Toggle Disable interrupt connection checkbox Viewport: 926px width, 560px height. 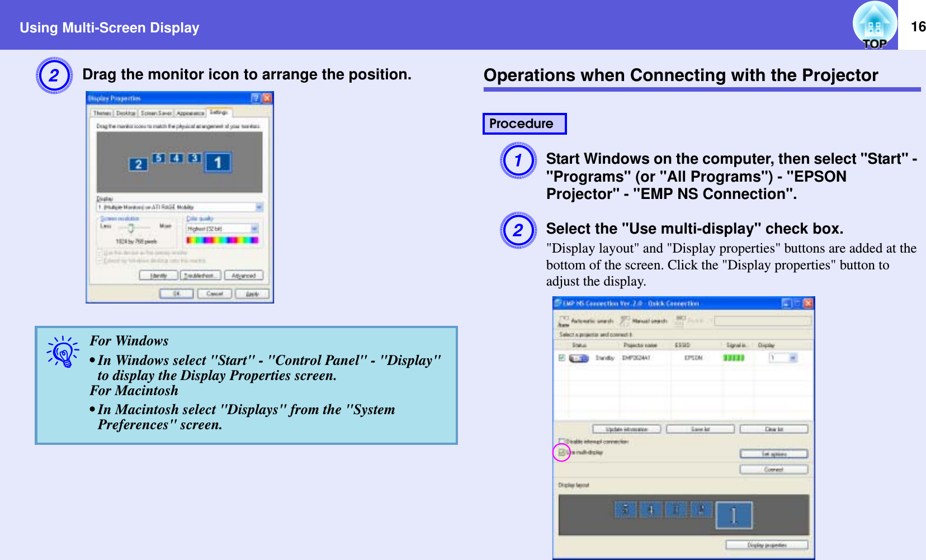click(x=561, y=442)
